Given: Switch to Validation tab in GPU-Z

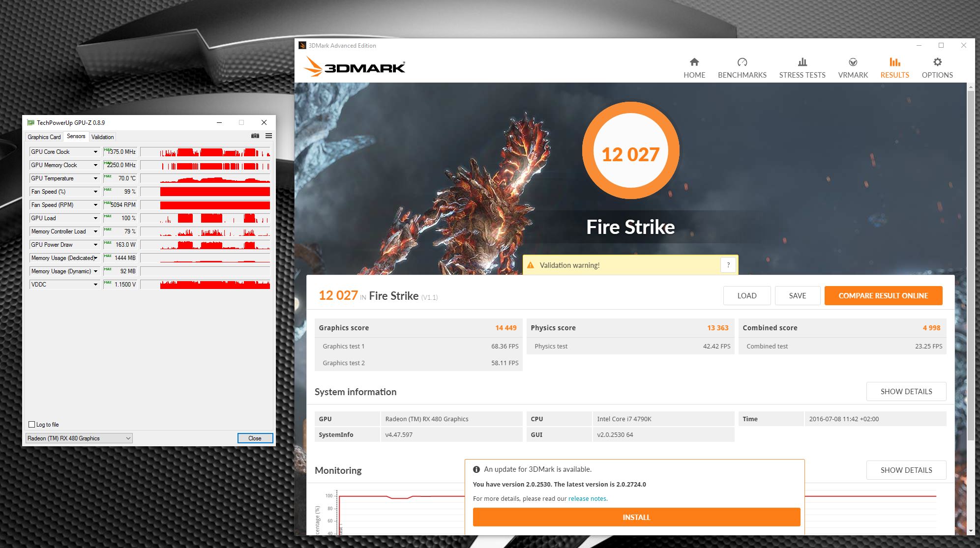Looking at the screenshot, I should coord(102,137).
